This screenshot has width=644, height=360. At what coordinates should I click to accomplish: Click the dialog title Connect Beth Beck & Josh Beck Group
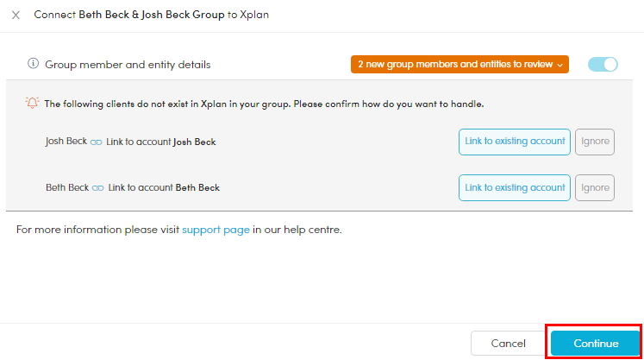pyautogui.click(x=152, y=16)
